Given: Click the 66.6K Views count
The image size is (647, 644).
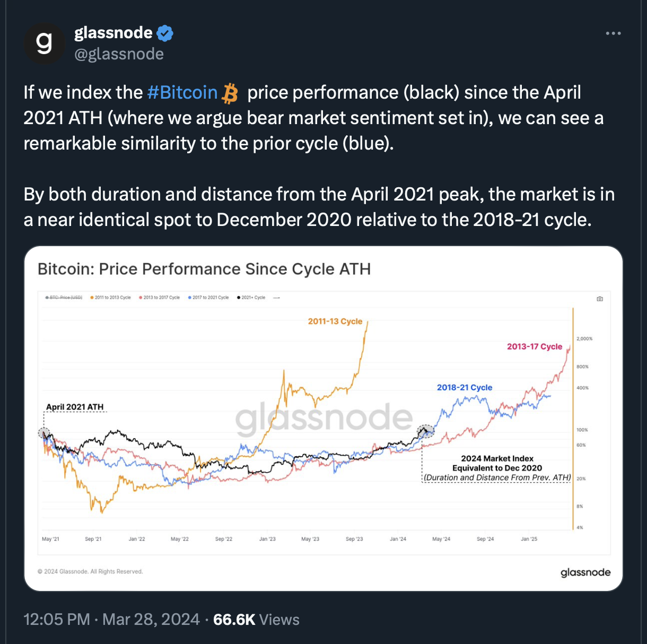Looking at the screenshot, I should [256, 620].
